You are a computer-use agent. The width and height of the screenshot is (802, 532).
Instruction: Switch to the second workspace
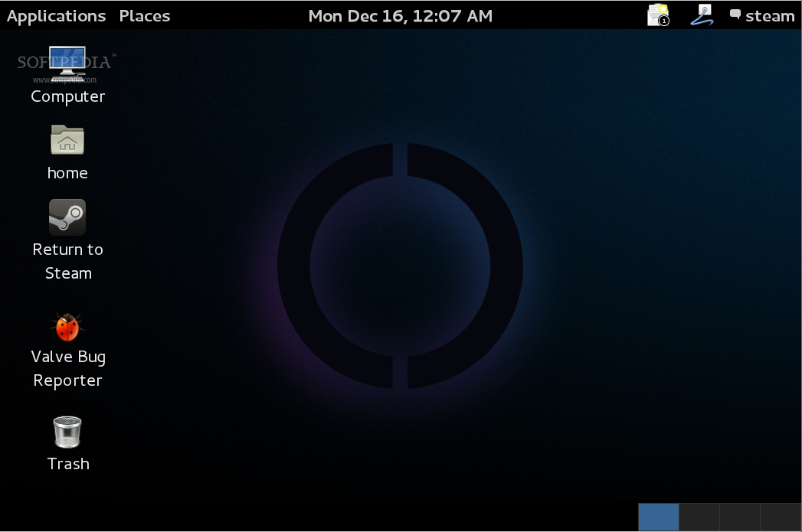699,517
